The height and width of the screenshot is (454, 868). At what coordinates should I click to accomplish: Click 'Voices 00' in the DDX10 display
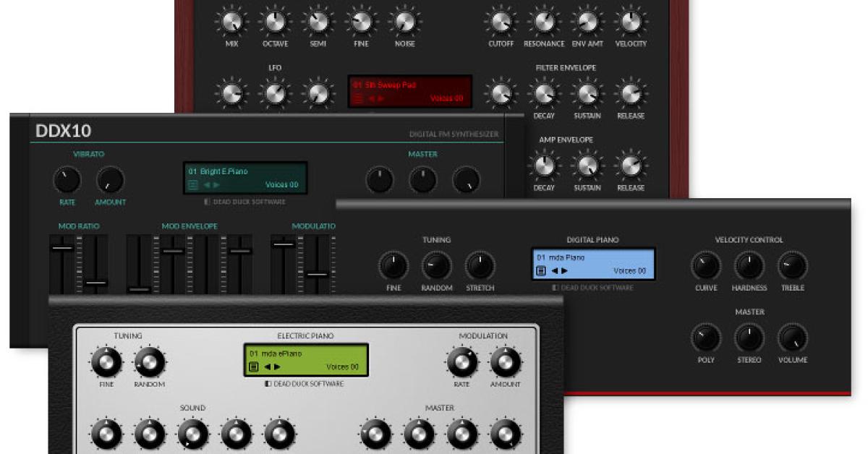pos(282,185)
